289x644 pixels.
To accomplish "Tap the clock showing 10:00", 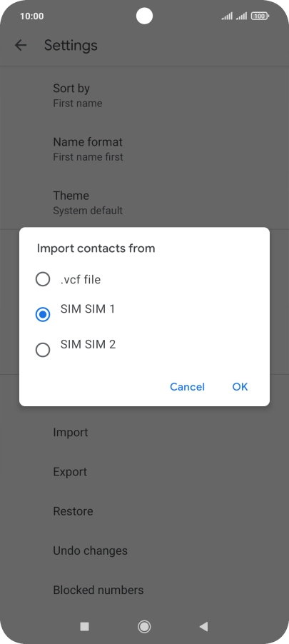I will (31, 16).
